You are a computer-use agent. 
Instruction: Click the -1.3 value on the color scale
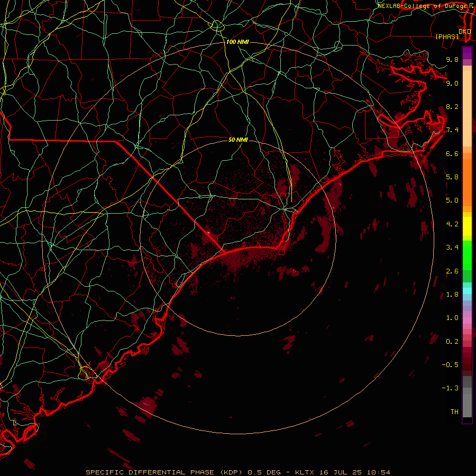450,388
